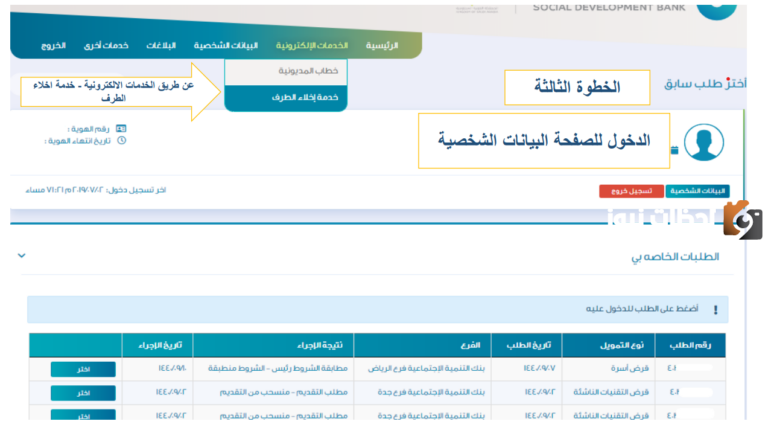Click the SOCIAL DEVELOPMENT BANK header text
Viewport: 768px width, 430px height.
[609, 8]
